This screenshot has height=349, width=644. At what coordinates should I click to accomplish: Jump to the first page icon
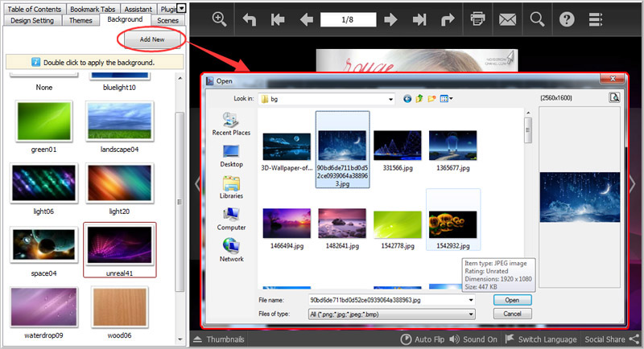(278, 18)
